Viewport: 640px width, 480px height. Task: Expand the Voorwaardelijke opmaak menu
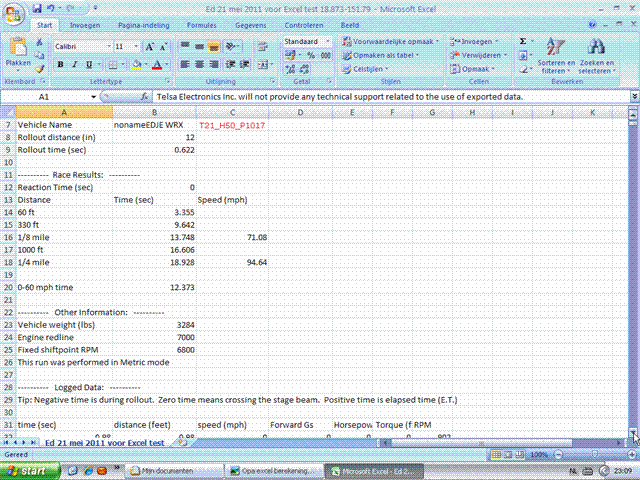pos(390,41)
